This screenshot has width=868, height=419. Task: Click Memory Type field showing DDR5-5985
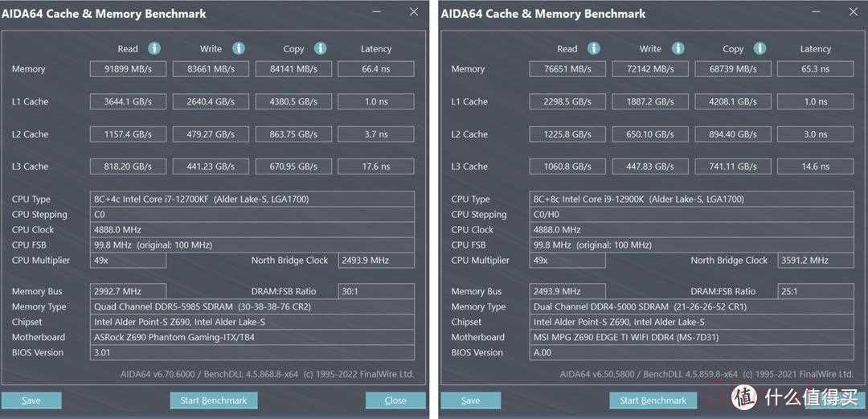tap(252, 306)
